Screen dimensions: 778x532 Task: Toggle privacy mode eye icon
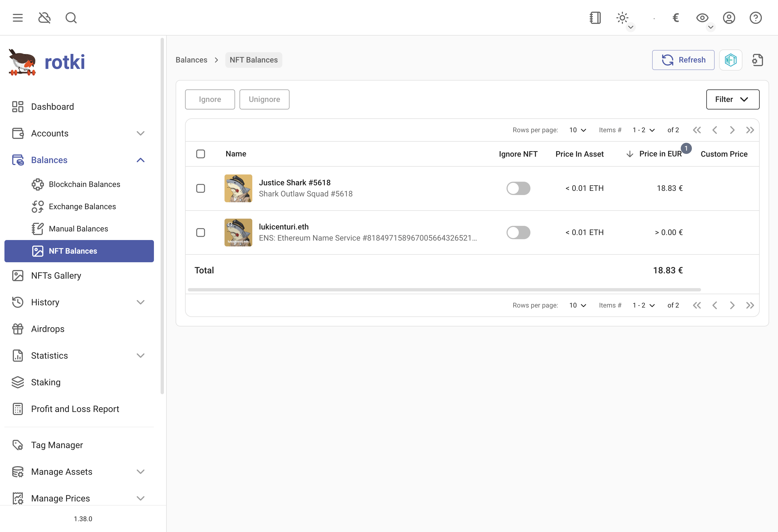point(702,18)
